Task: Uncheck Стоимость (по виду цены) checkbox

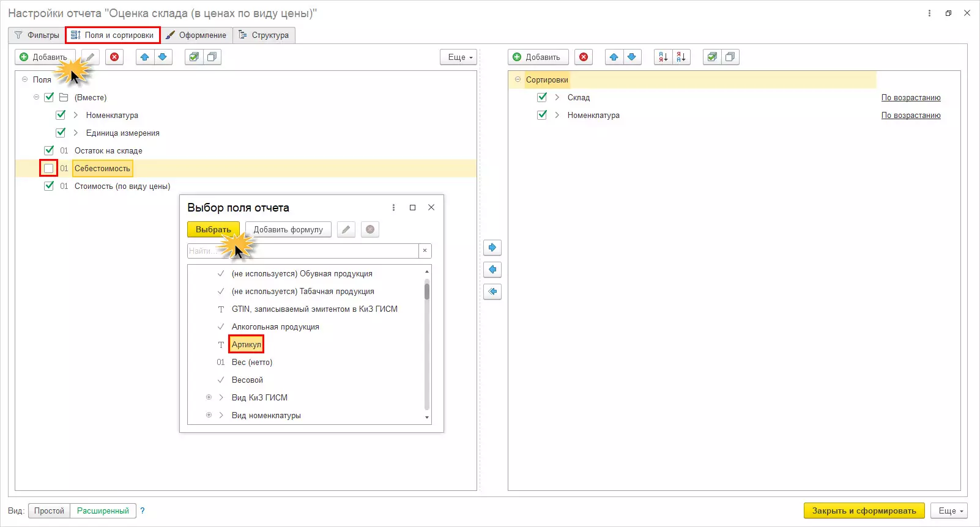Action: tap(49, 186)
